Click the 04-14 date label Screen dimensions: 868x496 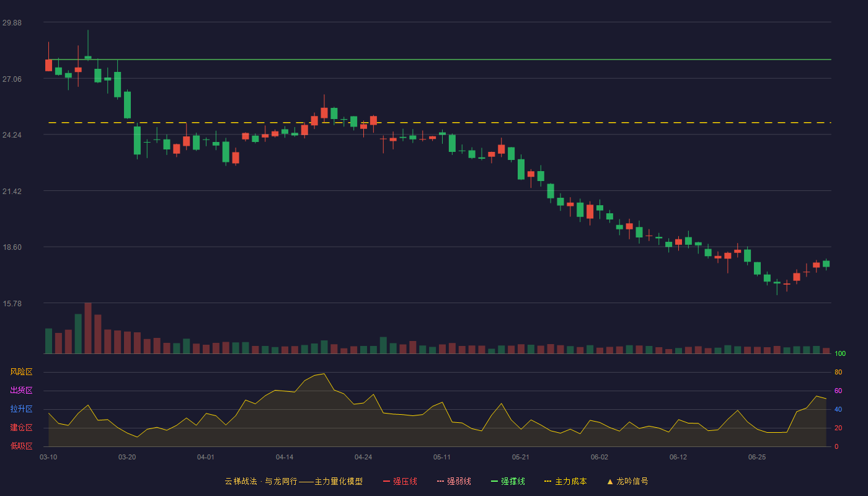tap(285, 457)
